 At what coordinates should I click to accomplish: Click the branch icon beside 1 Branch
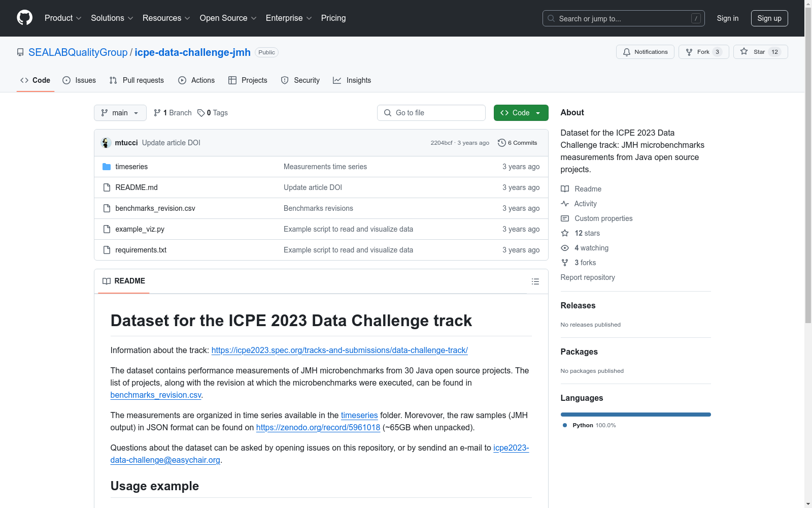(157, 113)
